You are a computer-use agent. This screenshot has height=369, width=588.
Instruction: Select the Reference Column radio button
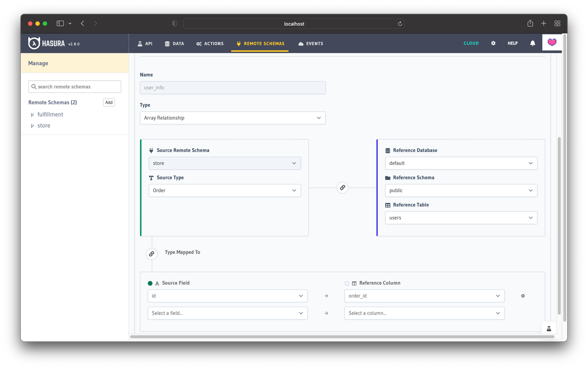coord(347,283)
